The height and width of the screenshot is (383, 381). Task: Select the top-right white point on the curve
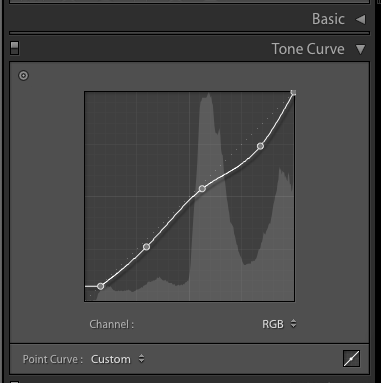click(293, 93)
